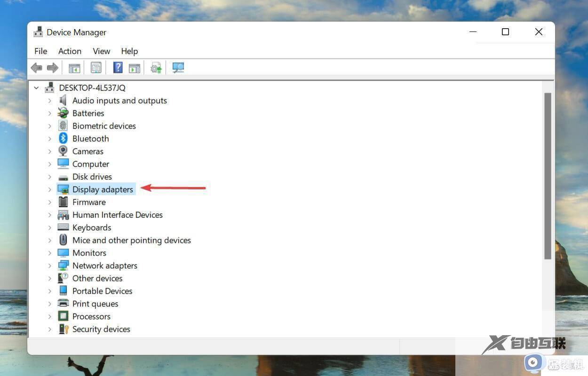588x376 pixels.
Task: Click the Scan for hardware changes icon
Action: (178, 67)
